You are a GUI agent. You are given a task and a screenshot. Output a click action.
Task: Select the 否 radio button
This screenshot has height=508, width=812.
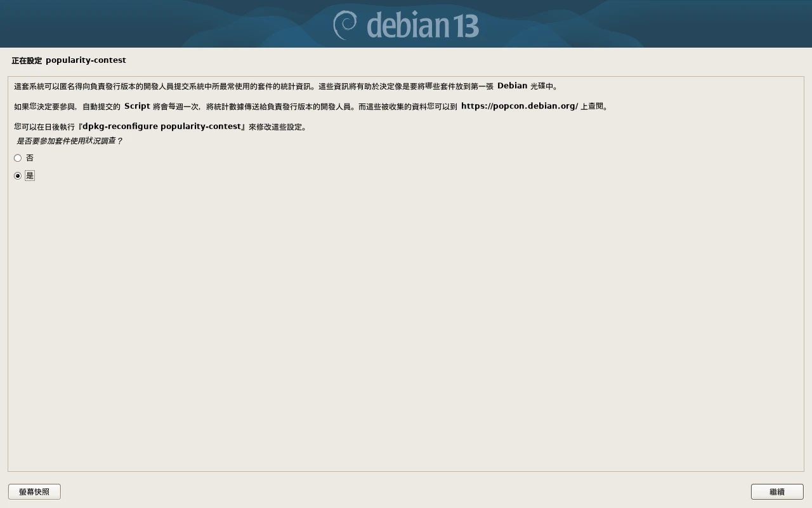point(18,158)
